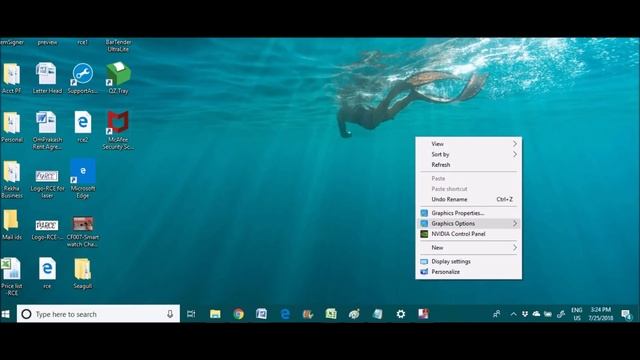Screen dimensions: 640x360
Task: Expand the New submenu
Action: (469, 248)
